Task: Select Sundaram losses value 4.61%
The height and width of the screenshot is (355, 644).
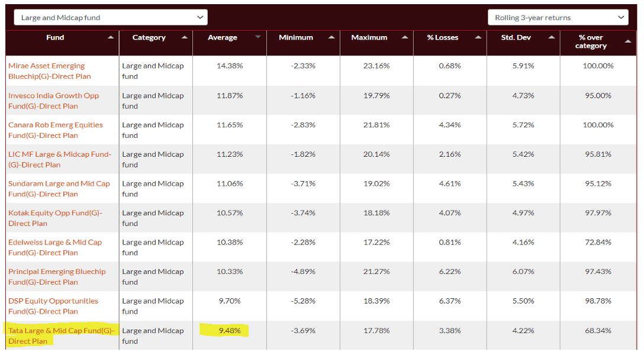Action: point(450,183)
